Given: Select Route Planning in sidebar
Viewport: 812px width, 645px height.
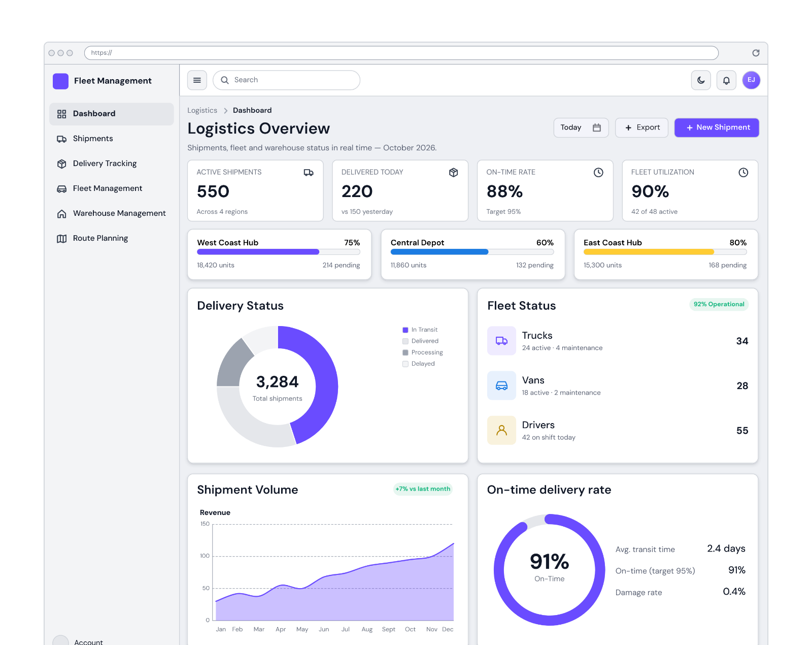Looking at the screenshot, I should click(x=112, y=238).
